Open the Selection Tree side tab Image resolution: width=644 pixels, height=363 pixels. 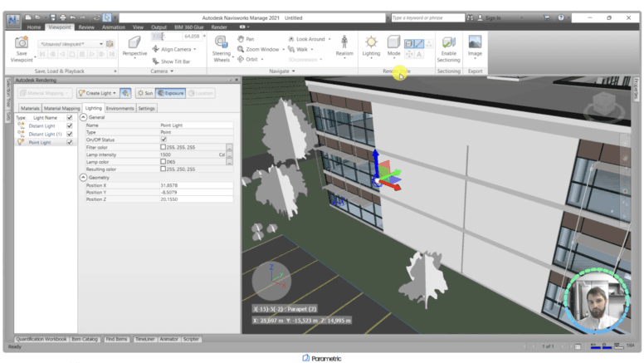pos(7,94)
